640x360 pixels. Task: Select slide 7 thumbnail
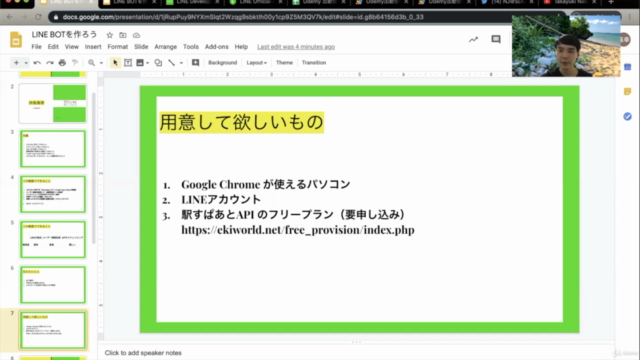[x=53, y=330]
